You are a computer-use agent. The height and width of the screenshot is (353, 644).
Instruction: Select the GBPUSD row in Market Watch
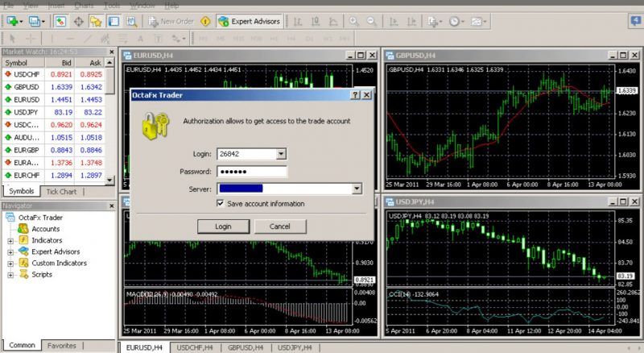[53, 87]
